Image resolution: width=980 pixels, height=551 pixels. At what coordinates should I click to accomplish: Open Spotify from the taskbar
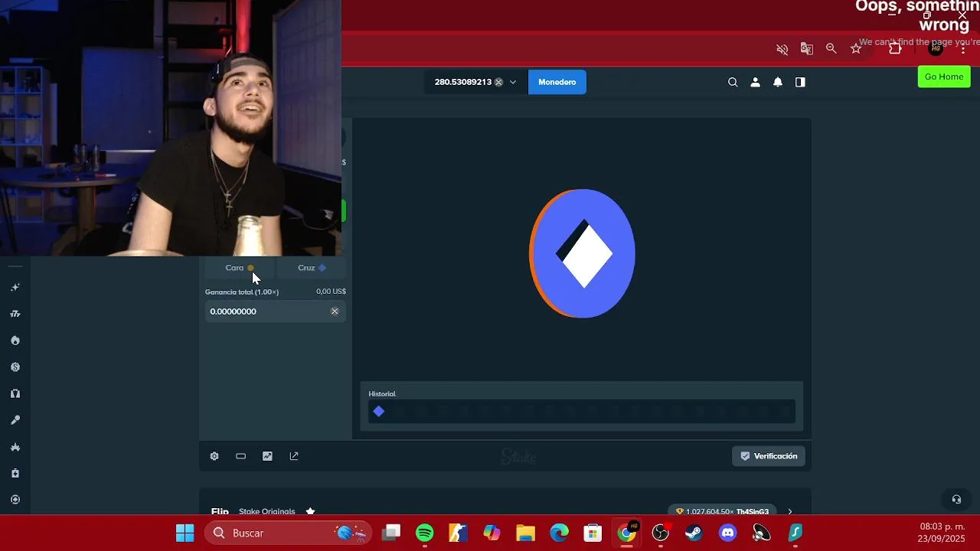425,533
